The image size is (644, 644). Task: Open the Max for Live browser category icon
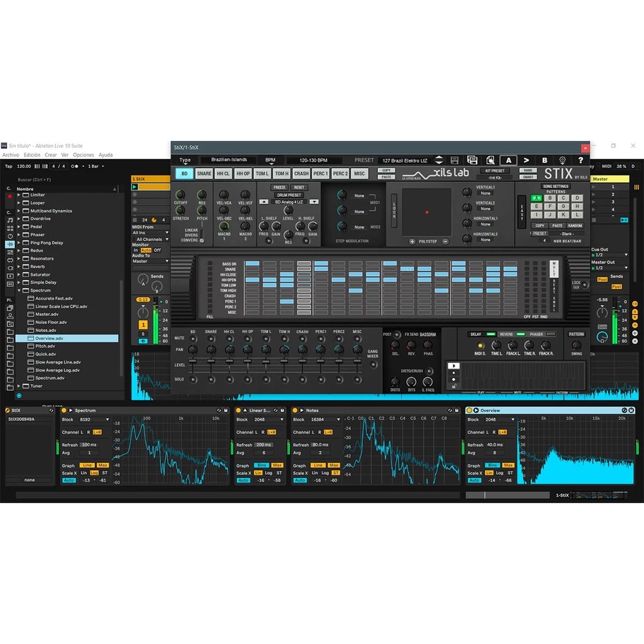coord(10,260)
